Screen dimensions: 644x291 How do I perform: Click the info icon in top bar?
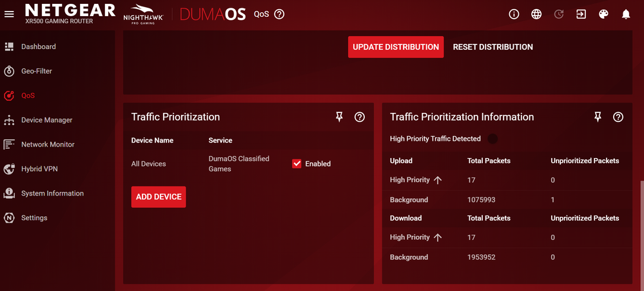tap(514, 14)
